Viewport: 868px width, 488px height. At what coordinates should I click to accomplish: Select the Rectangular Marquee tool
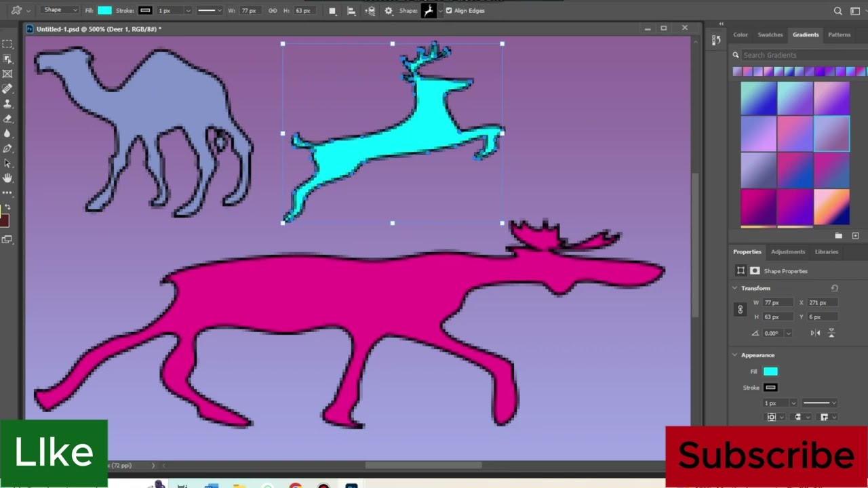(7, 44)
